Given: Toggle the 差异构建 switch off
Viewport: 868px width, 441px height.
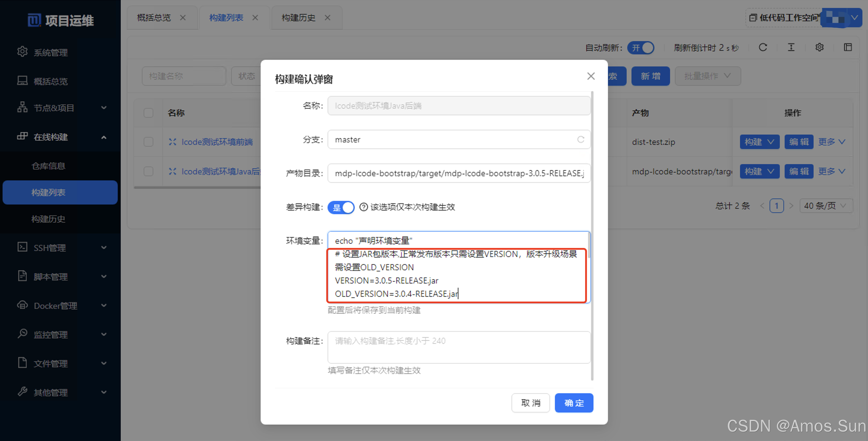Looking at the screenshot, I should pos(341,207).
